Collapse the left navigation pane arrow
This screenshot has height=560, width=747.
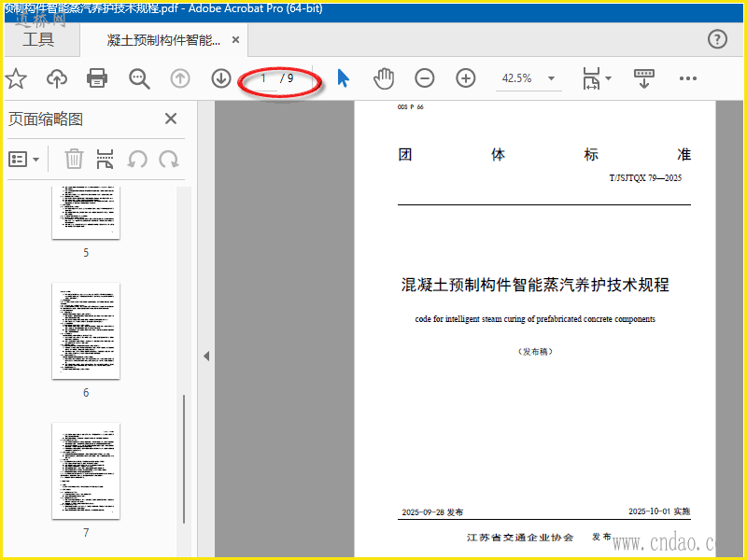[x=206, y=356]
